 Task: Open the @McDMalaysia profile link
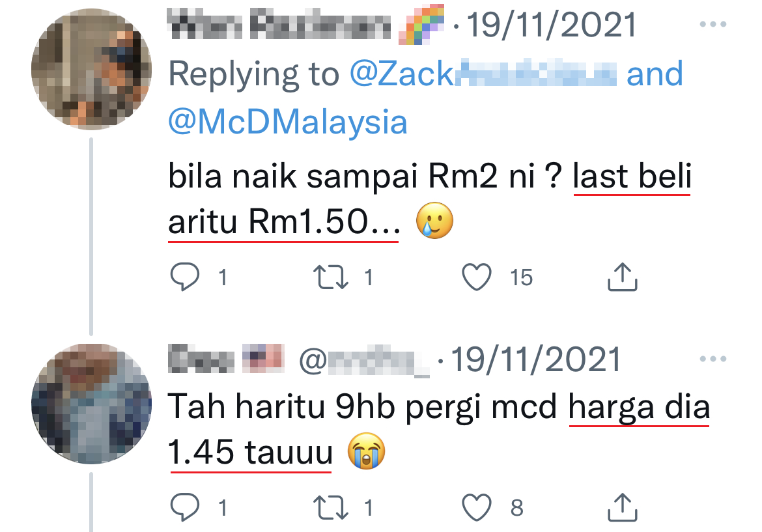click(288, 122)
